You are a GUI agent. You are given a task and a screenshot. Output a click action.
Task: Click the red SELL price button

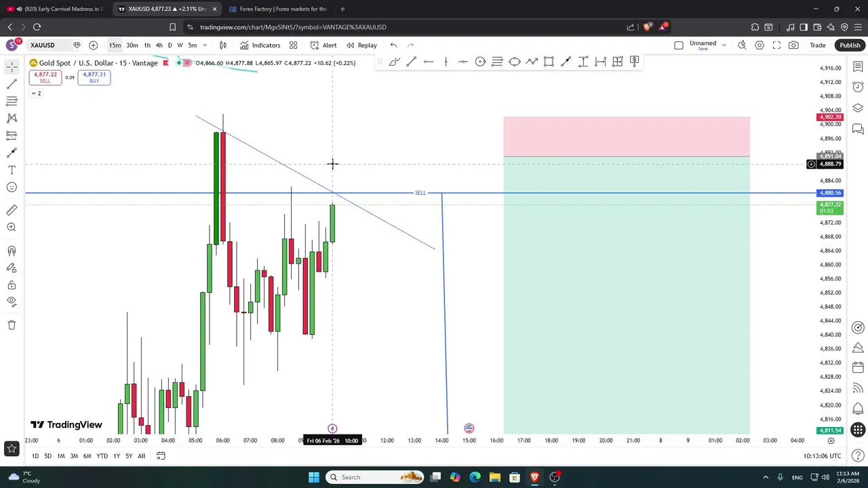tap(45, 77)
